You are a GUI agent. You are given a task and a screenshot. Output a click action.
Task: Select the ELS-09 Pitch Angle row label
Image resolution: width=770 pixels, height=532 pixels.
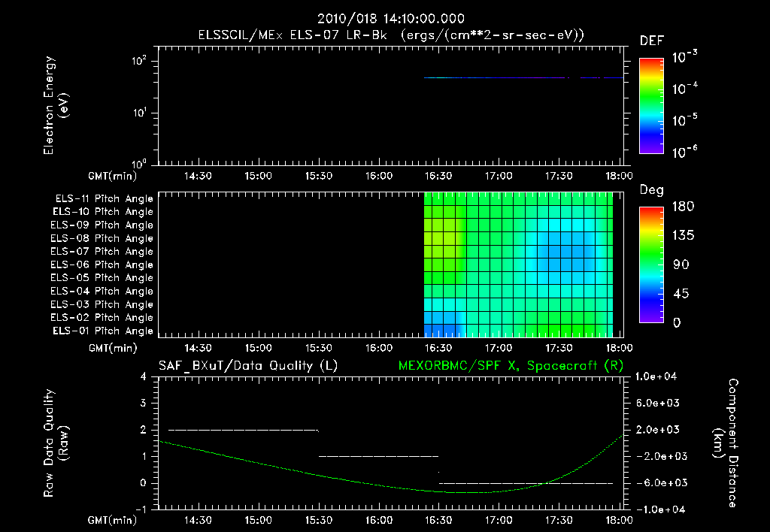pyautogui.click(x=102, y=225)
